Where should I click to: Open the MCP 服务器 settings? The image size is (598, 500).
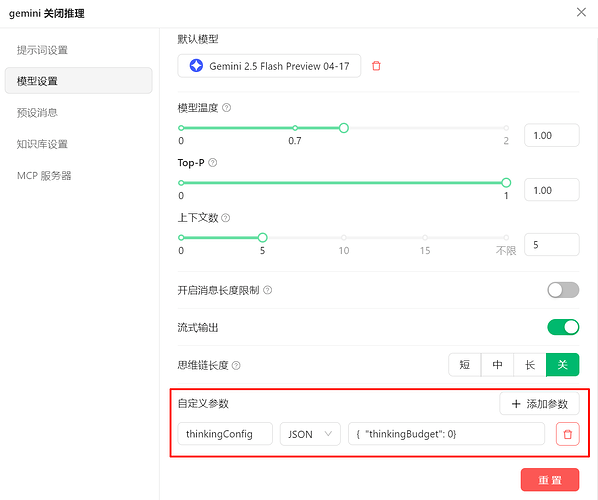pos(44,176)
